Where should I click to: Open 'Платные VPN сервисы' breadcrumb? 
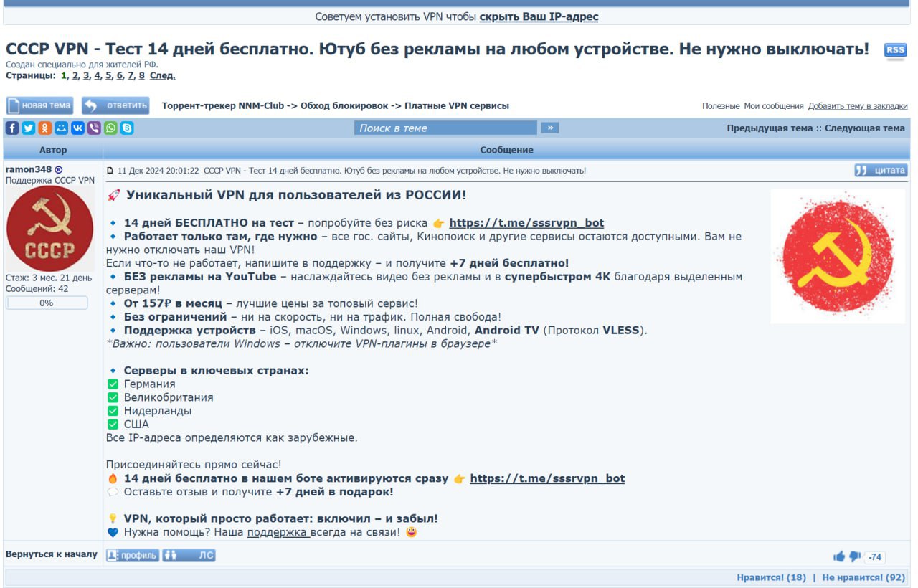(x=457, y=105)
